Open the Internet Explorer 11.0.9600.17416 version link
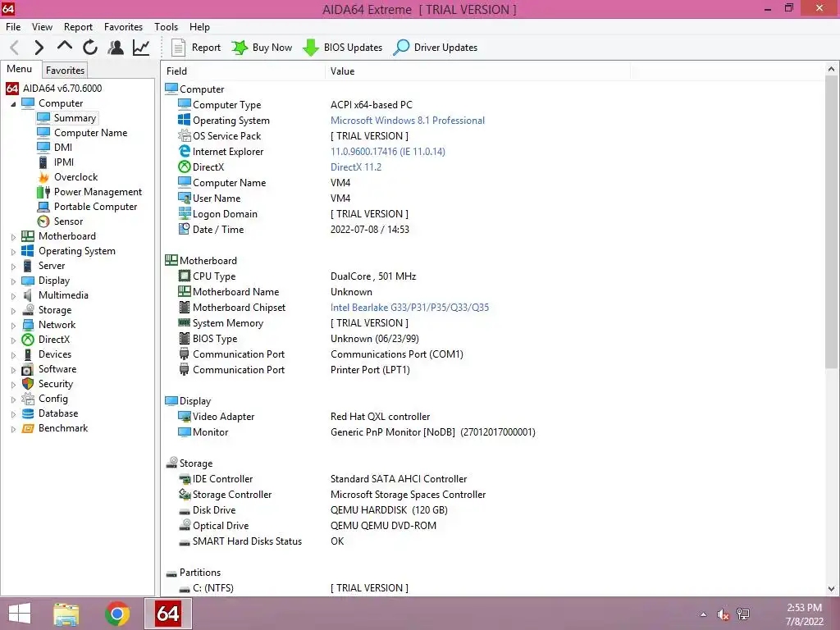This screenshot has width=840, height=630. tap(388, 152)
